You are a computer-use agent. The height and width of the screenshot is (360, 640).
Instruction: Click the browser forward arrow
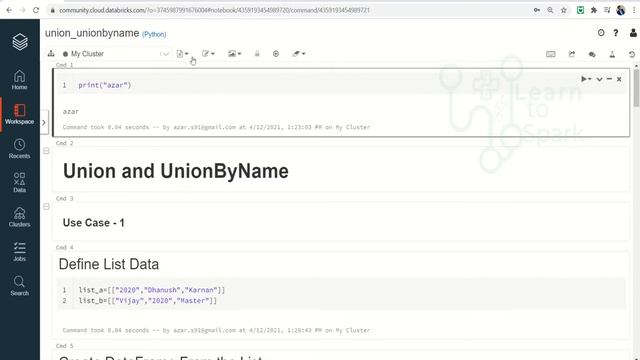pyautogui.click(x=22, y=10)
